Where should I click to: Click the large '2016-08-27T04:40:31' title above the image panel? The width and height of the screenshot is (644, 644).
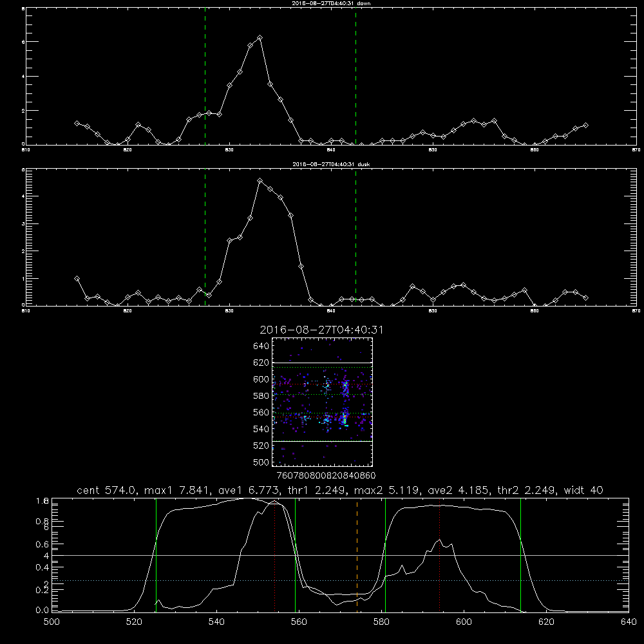(321, 330)
